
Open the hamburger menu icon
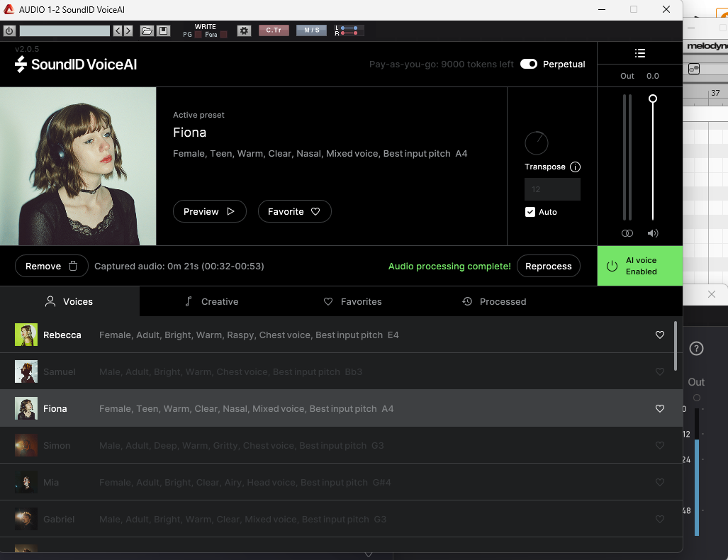[640, 53]
